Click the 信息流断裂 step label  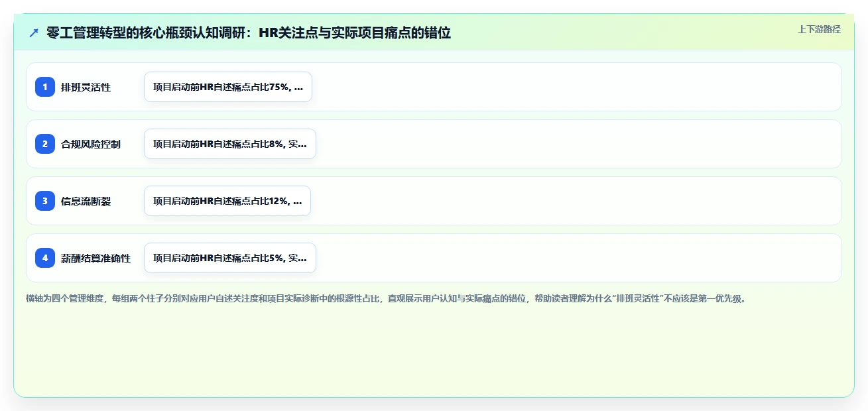tap(86, 201)
